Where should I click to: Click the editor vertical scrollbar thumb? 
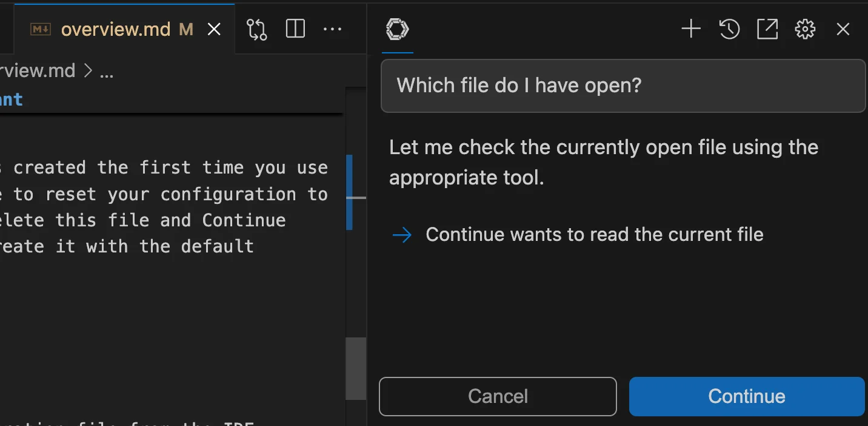point(356,368)
